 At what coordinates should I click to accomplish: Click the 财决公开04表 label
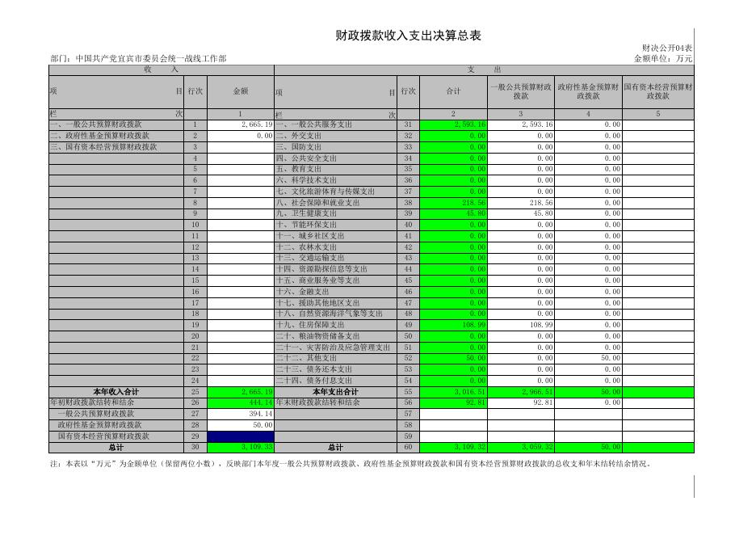pos(667,48)
